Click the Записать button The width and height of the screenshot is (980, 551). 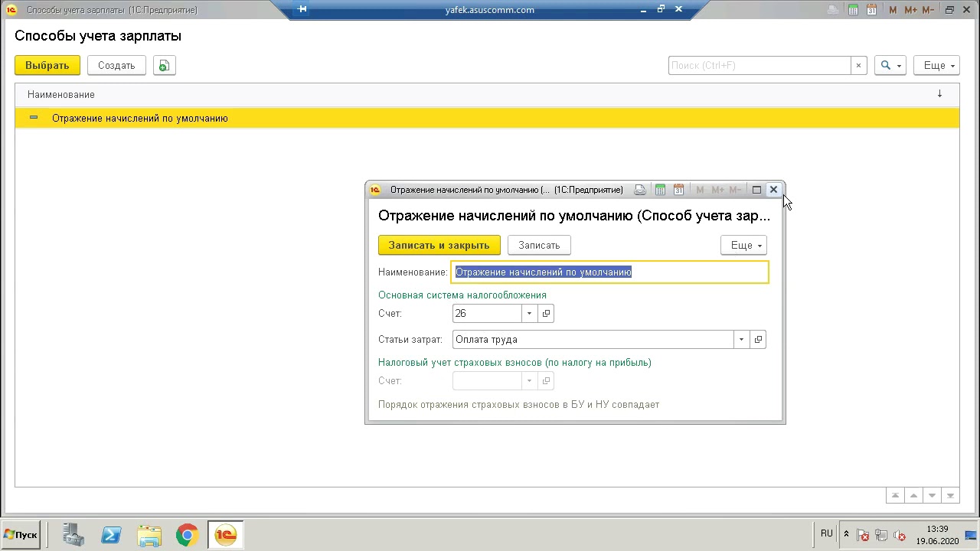(539, 246)
